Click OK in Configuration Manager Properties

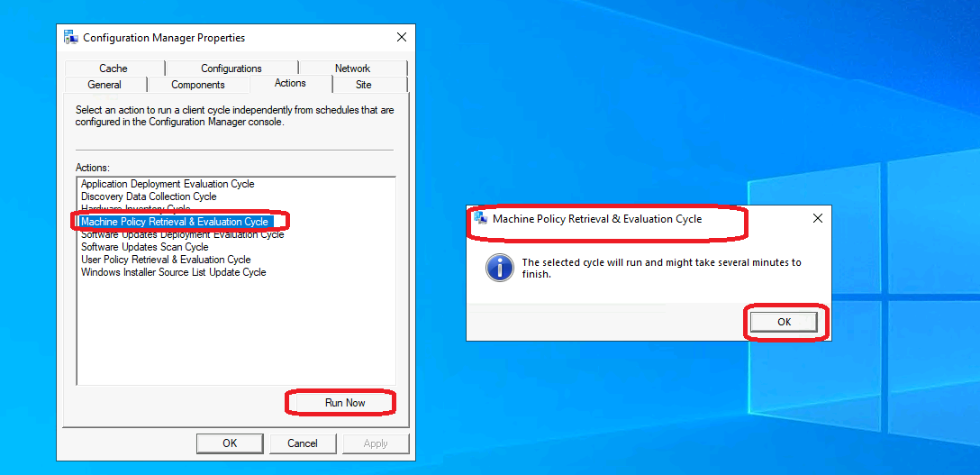click(230, 443)
